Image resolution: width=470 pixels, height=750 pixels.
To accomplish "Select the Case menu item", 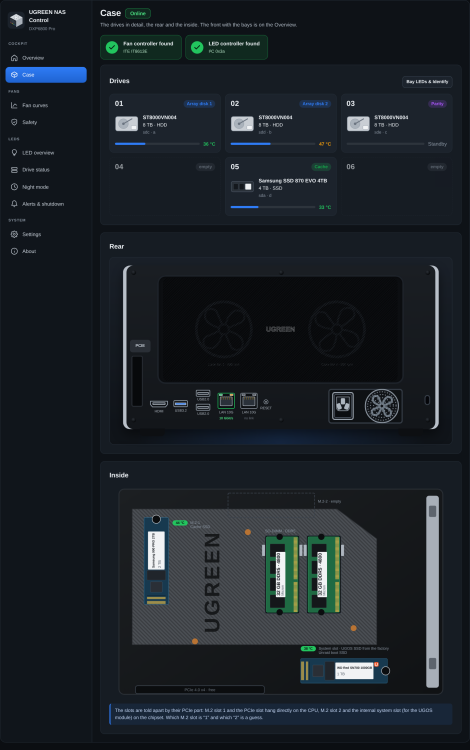I will click(46, 75).
